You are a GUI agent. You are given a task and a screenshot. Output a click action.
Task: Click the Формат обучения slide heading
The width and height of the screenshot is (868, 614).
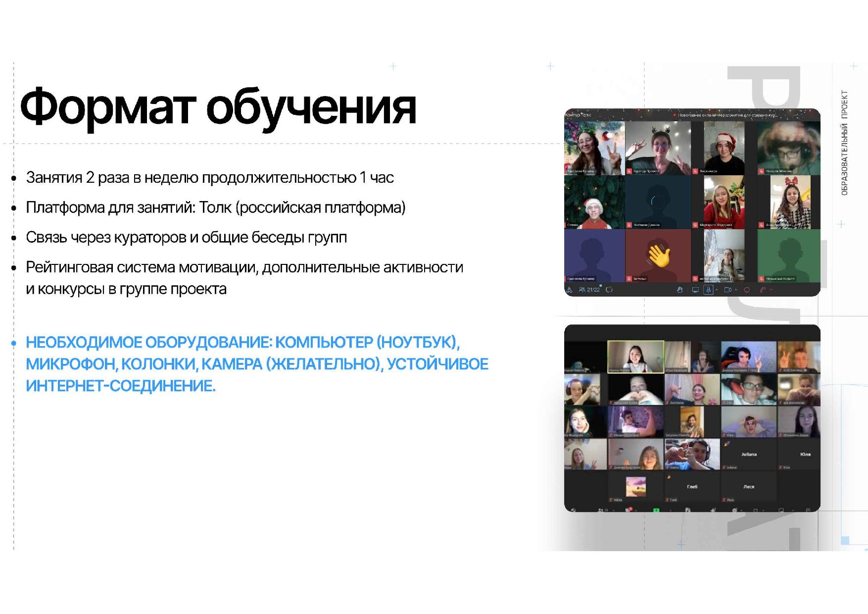click(218, 107)
